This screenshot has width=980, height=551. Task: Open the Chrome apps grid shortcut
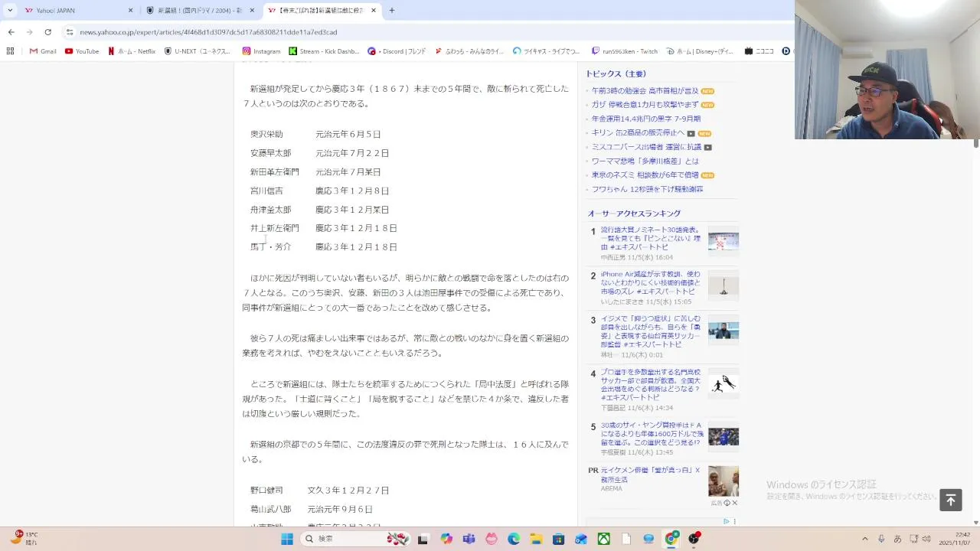coord(10,51)
